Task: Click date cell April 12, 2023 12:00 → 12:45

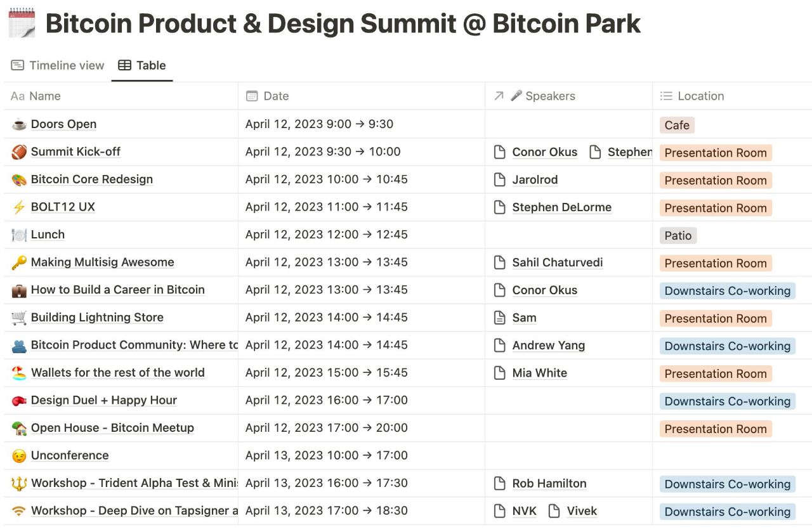Action: coord(362,235)
